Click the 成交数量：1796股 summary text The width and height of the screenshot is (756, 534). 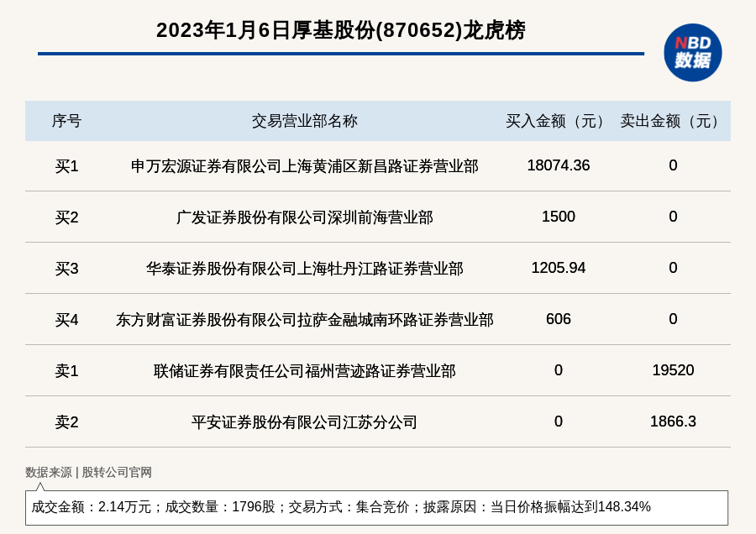220,507
